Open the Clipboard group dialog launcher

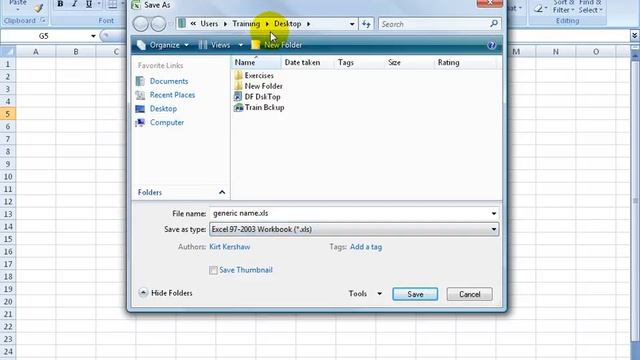[43, 20]
